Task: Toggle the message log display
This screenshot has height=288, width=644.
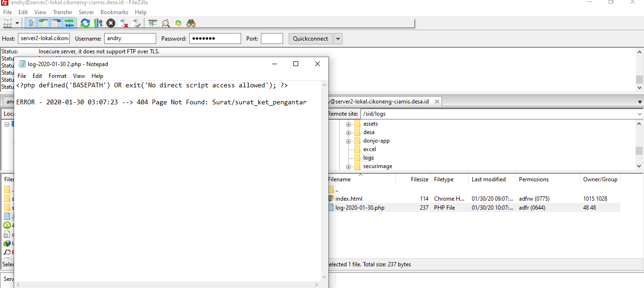Action: tap(30, 23)
